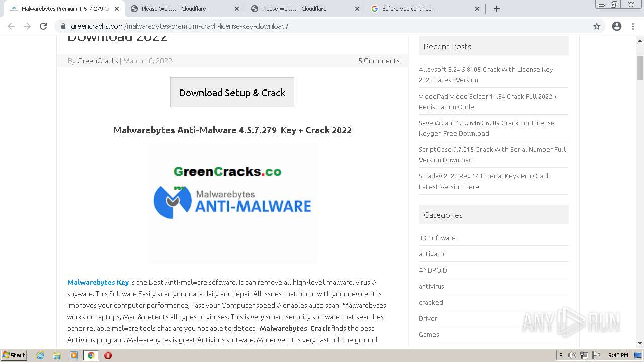Open the activator category

click(x=433, y=254)
